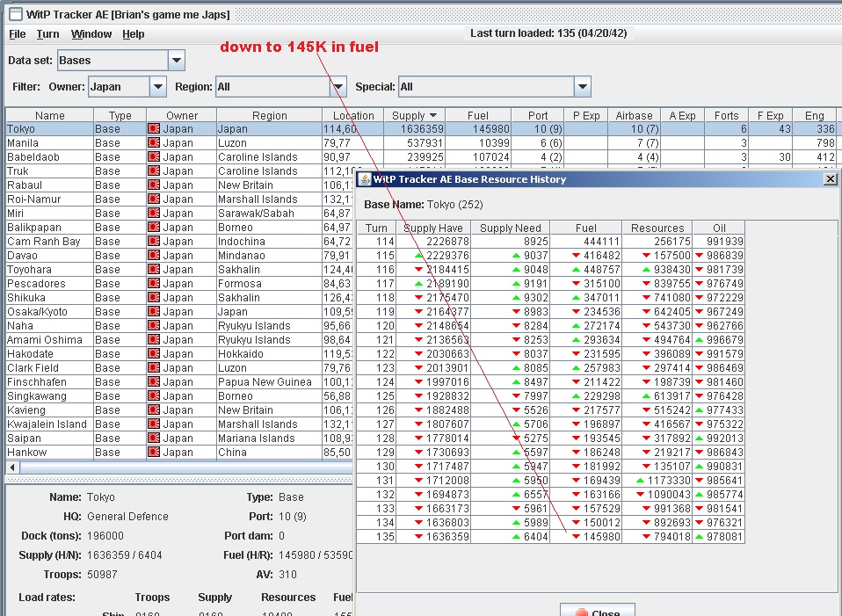Click the Airbase column header
Image resolution: width=842 pixels, height=616 pixels.
634,115
